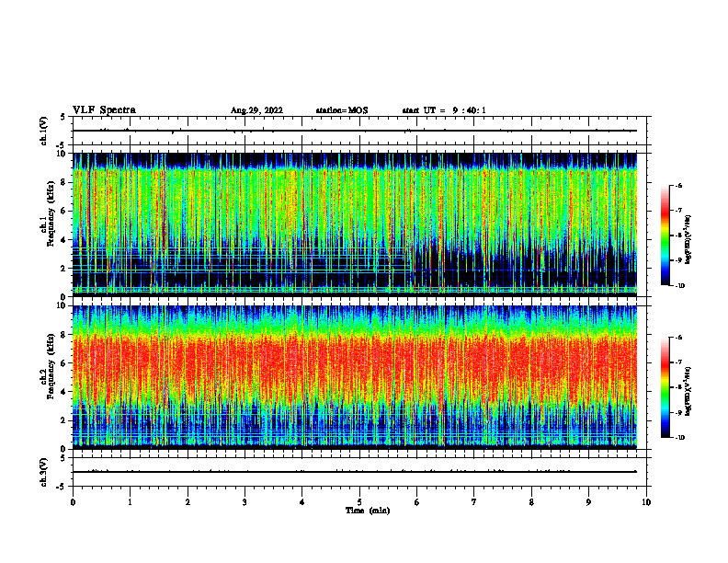Click the "station=MOS" label
The width and height of the screenshot is (728, 563).
point(342,110)
